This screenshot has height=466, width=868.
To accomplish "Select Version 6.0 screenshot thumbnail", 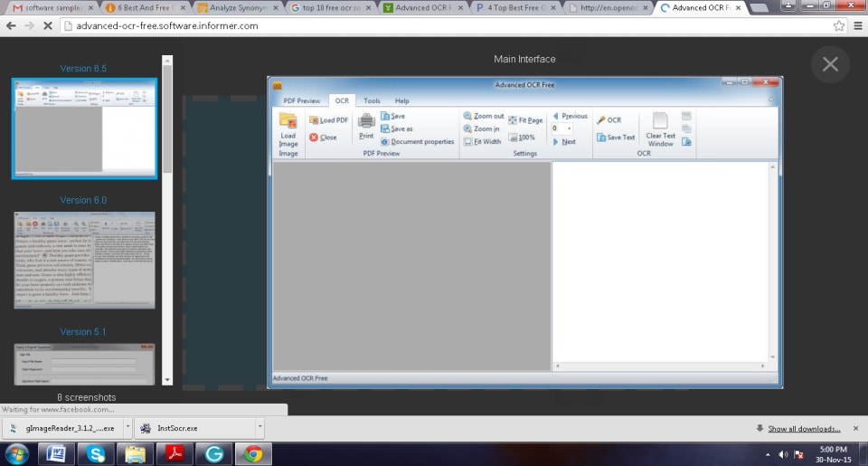I will pos(84,260).
